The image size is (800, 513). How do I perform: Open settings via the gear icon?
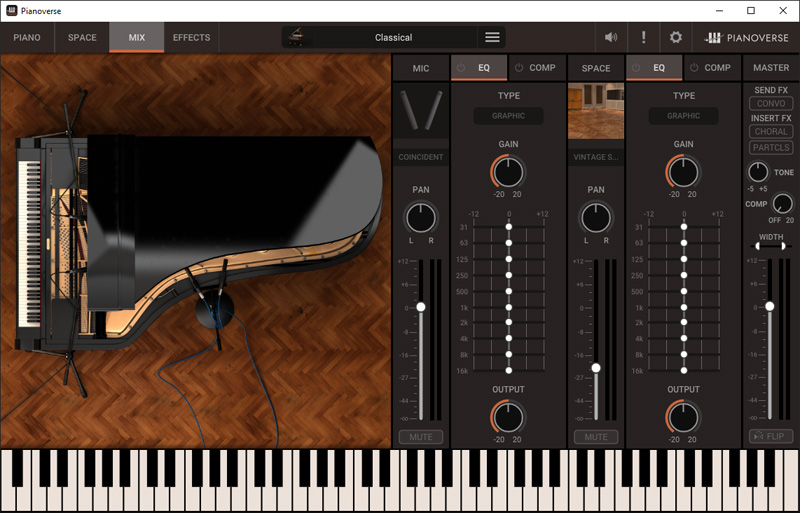676,37
